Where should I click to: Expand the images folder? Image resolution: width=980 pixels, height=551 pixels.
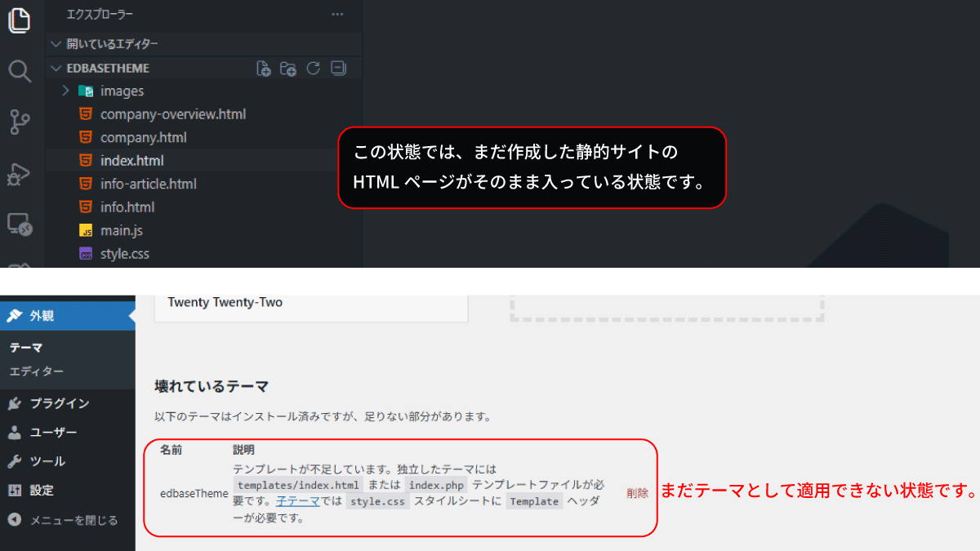tap(65, 91)
